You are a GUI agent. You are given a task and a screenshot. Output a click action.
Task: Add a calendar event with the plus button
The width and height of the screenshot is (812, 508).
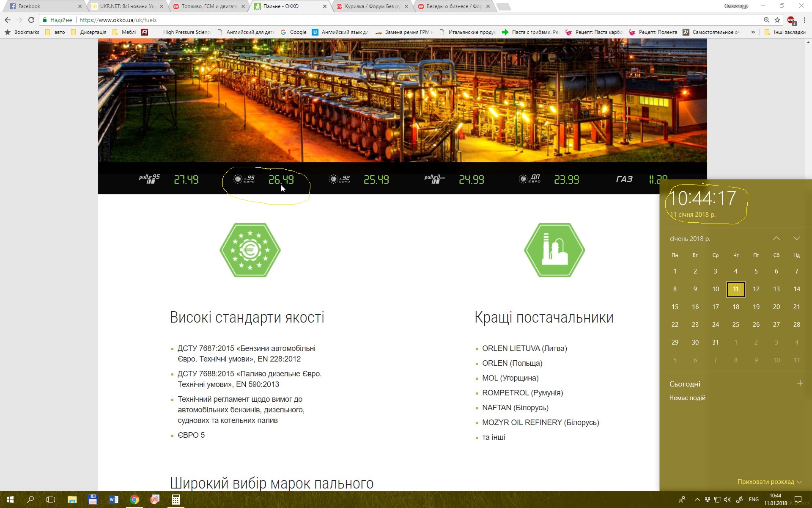[800, 384]
